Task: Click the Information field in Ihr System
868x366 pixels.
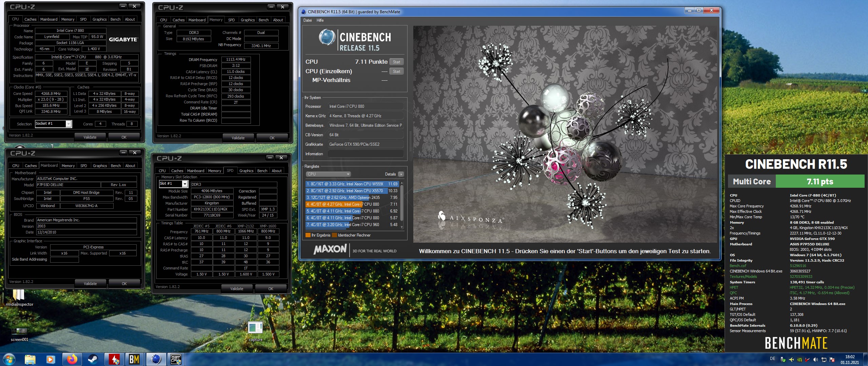Action: coord(366,154)
